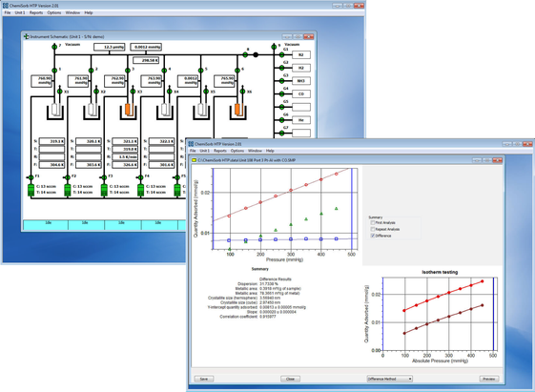The width and height of the screenshot is (535, 392).
Task: Toggle valve 9 next to the right Vacuum label
Action: click(x=274, y=47)
